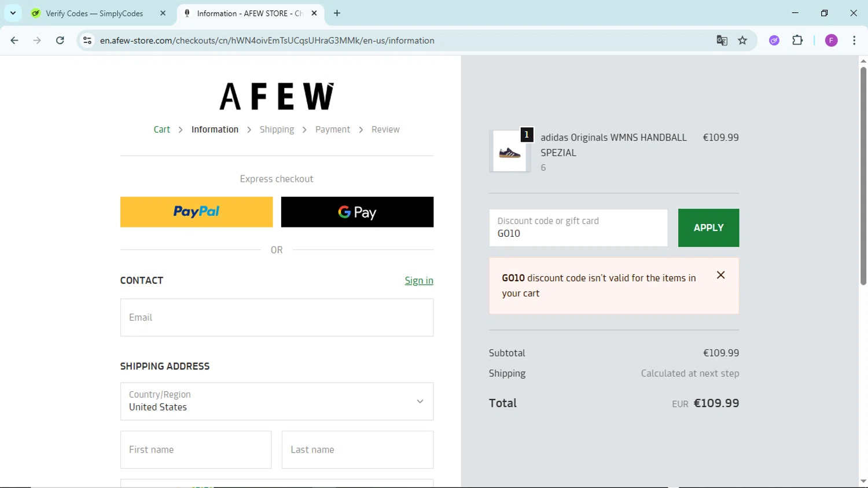Click the AFEW store logo
Screen dimensions: 868x488
[x=277, y=96]
